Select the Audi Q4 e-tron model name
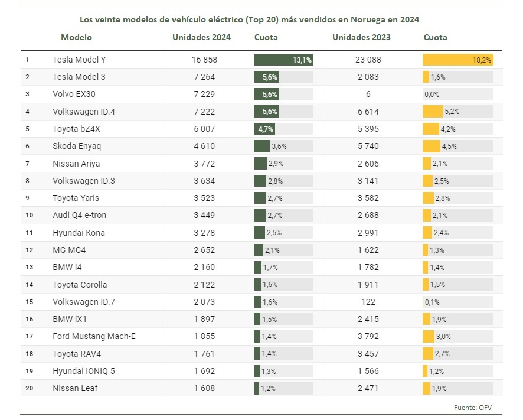This screenshot has width=523, height=420. (79, 215)
